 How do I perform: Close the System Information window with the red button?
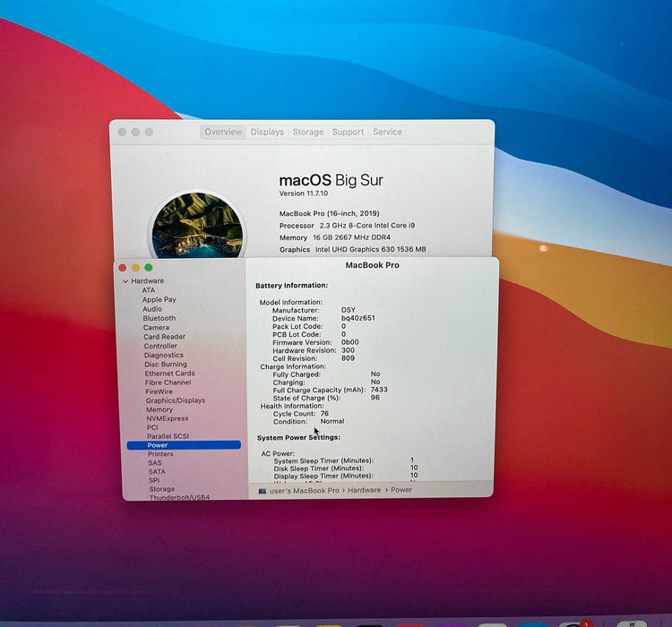[122, 268]
